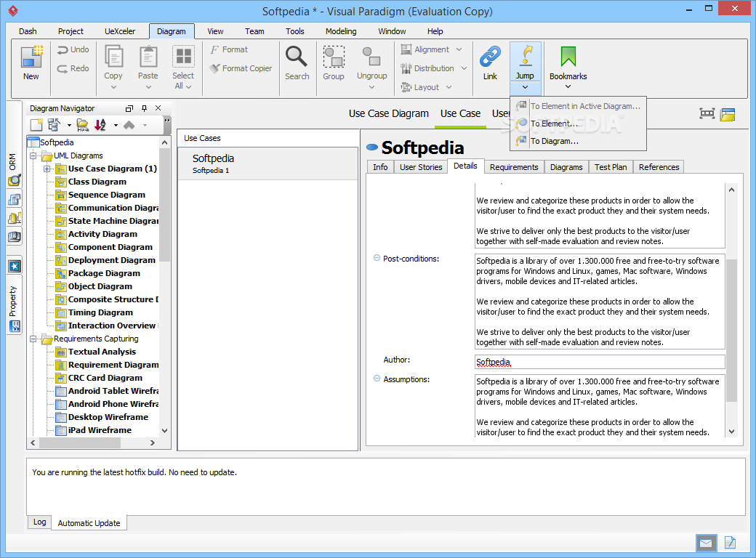Click the Format brush button
Screen dimensions: 756x558
point(228,49)
